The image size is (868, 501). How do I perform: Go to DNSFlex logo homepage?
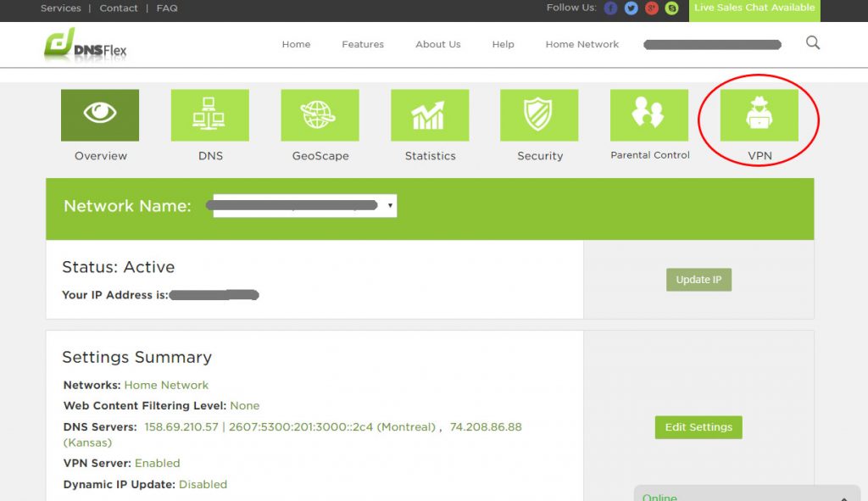86,44
